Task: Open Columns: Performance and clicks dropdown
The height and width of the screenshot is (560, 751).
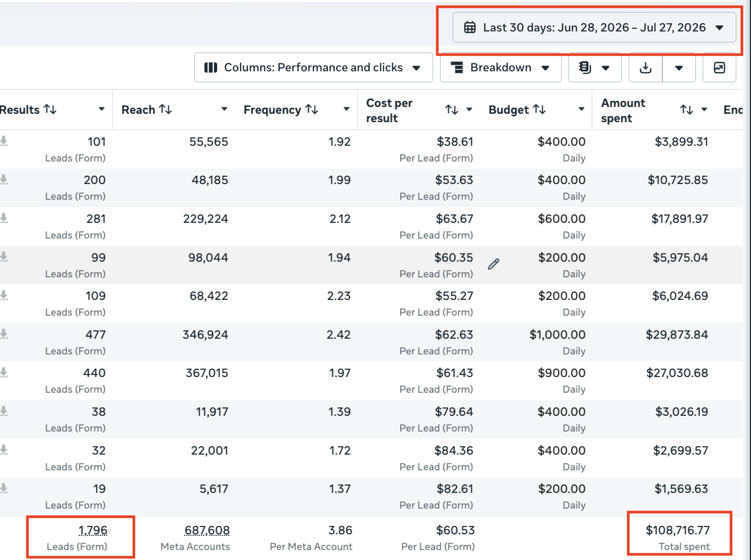Action: [313, 68]
